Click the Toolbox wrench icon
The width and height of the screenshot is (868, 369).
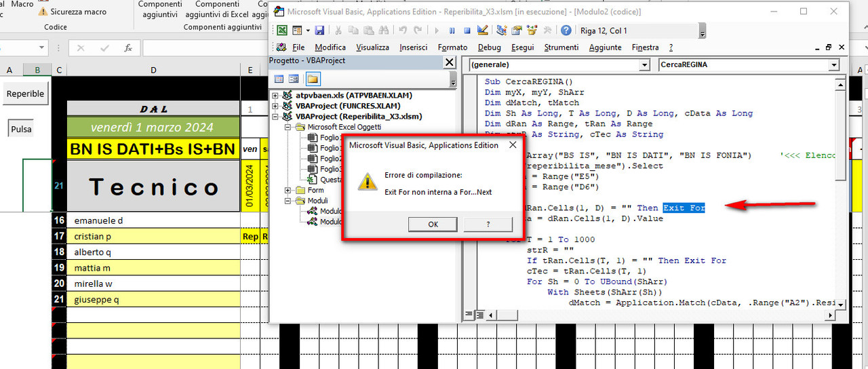547,31
